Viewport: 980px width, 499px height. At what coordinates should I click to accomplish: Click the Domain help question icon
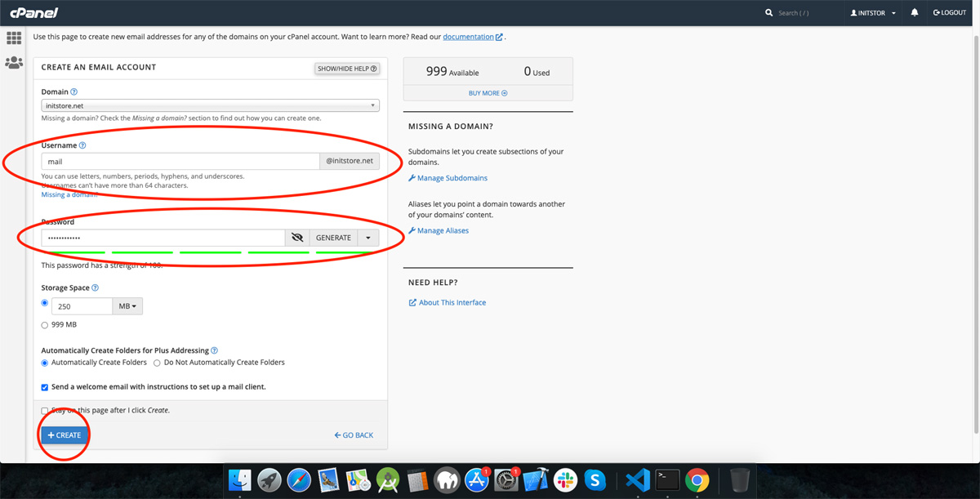[74, 92]
